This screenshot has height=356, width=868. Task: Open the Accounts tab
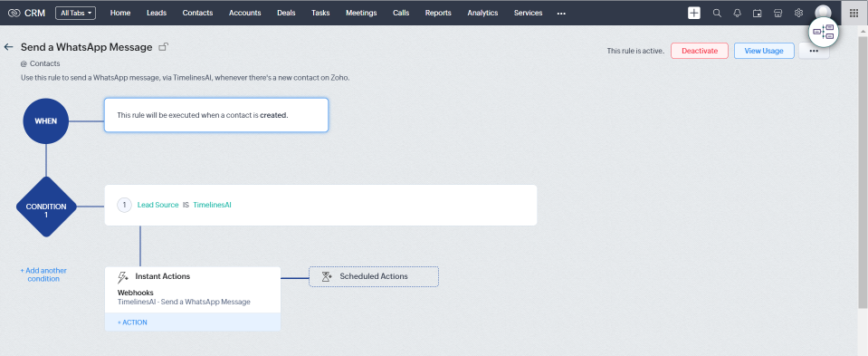244,13
